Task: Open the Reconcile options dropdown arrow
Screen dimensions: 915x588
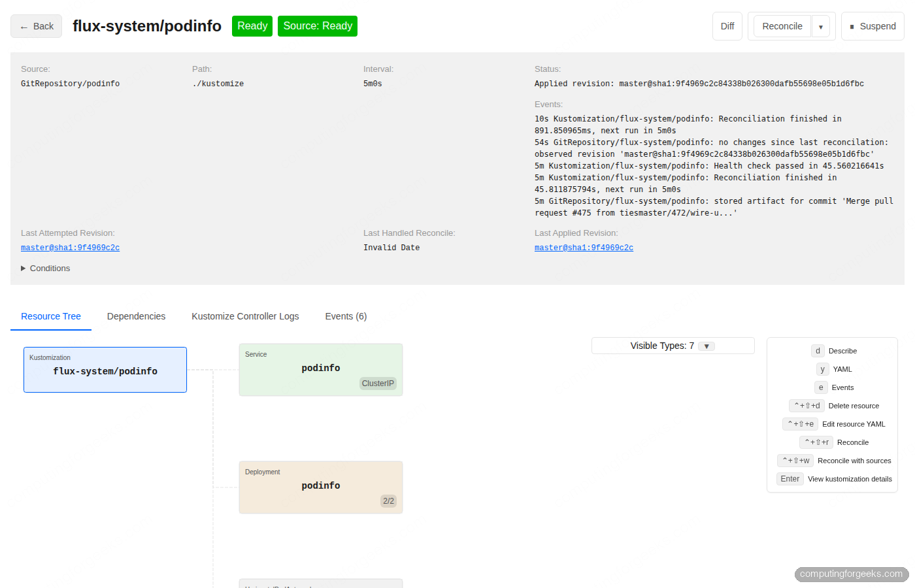Action: click(821, 27)
